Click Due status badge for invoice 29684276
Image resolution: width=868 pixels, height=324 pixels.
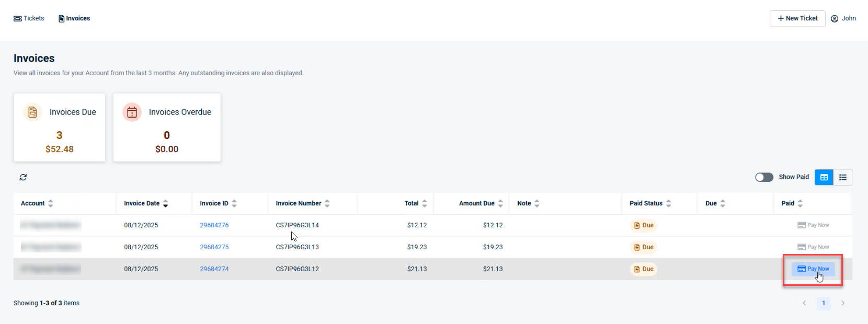click(x=644, y=225)
